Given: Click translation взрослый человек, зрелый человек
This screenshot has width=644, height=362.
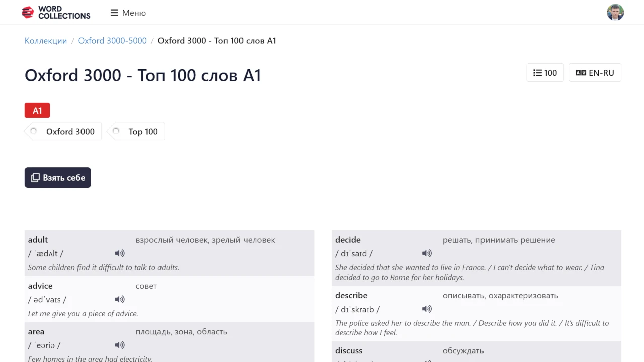Looking at the screenshot, I should coord(205,240).
